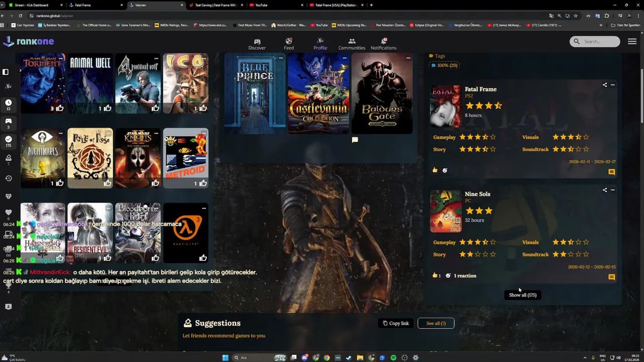
Task: Open the Fatal Frame cover thumbnail
Action: click(445, 106)
